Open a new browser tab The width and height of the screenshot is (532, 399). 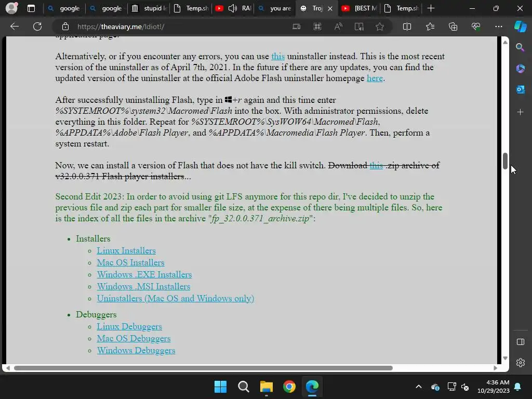coord(431,8)
